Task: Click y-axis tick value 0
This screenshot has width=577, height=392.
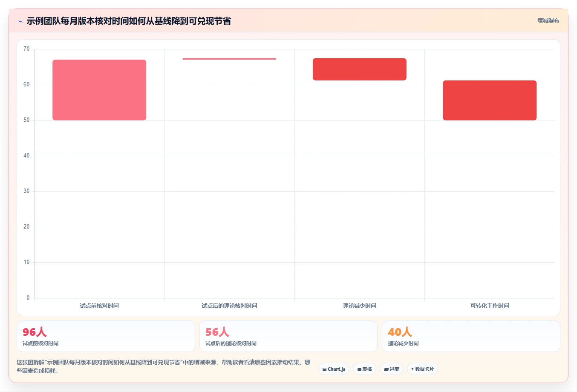Action: 28,298
